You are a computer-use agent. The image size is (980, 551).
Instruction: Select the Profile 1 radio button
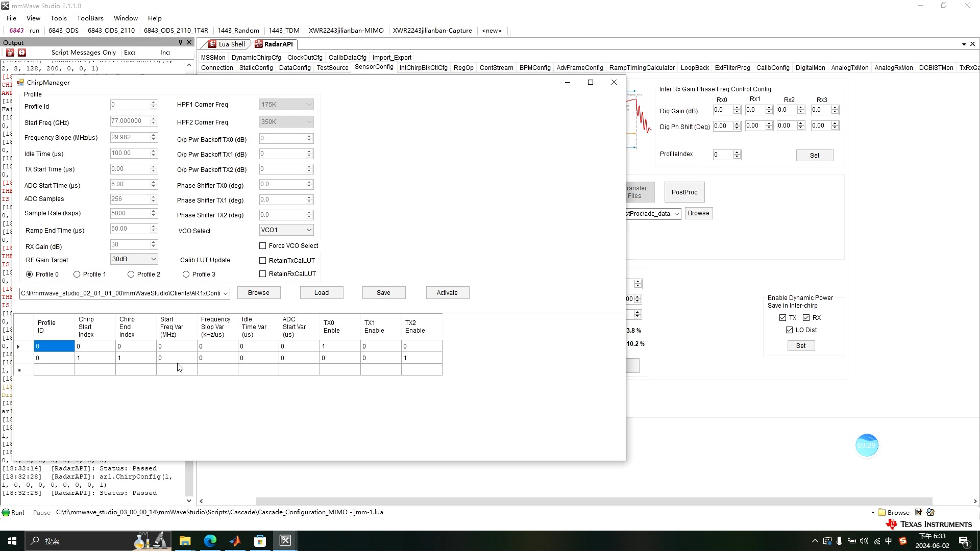[77, 274]
